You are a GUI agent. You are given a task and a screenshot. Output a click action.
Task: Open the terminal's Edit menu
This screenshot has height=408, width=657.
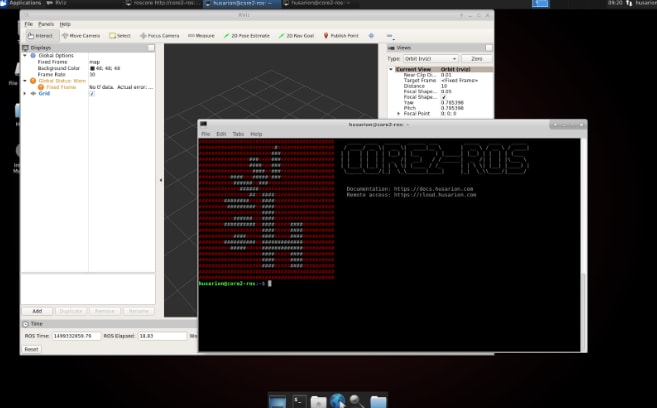coord(221,134)
